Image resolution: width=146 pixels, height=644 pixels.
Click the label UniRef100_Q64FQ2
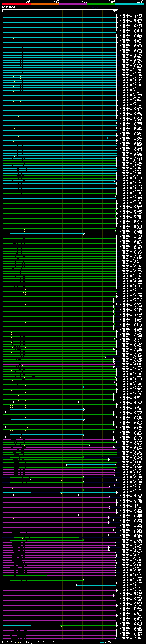click(x=131, y=364)
